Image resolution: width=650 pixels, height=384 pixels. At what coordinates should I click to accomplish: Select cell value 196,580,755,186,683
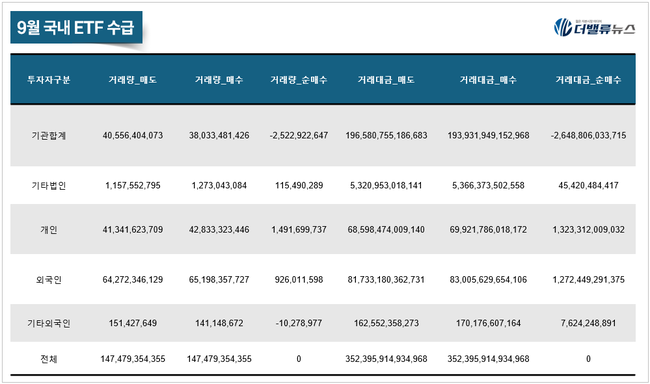[x=386, y=136]
